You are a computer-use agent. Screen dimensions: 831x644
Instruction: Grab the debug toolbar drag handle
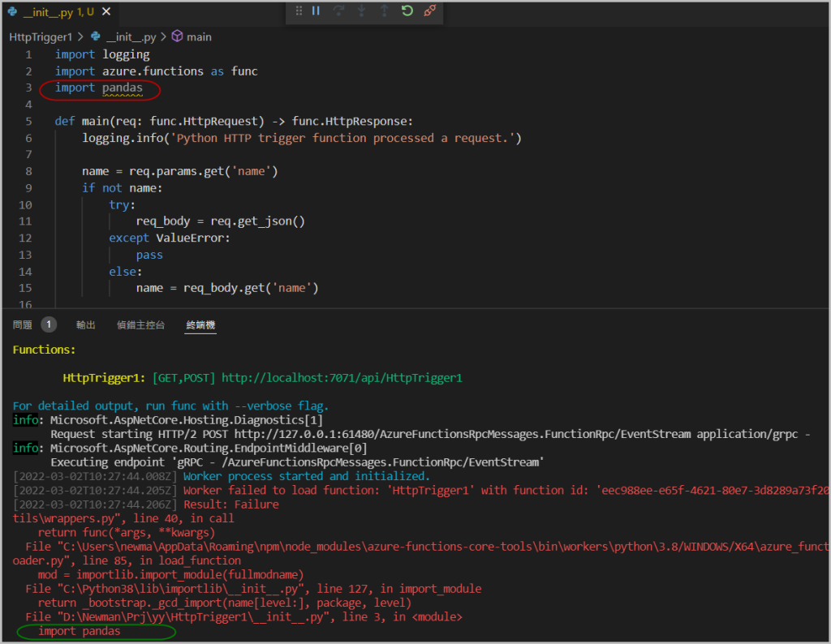click(299, 11)
